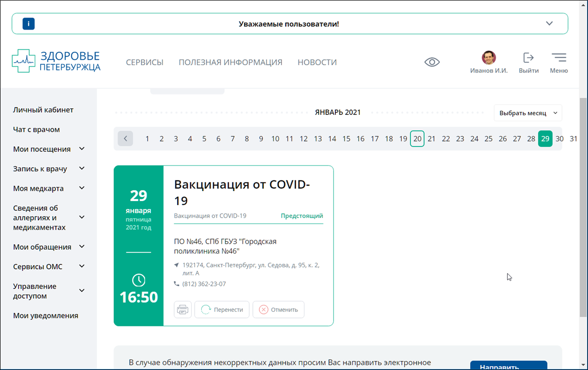Open the Выбрать месяц dropdown
This screenshot has height=370, width=588.
tap(528, 113)
